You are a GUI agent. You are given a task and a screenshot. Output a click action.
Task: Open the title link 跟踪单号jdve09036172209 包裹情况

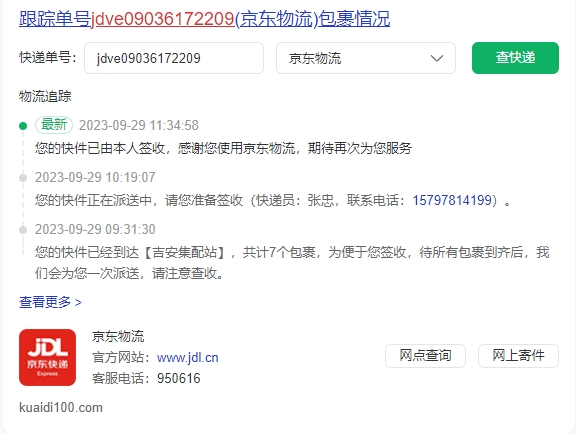pyautogui.click(x=205, y=19)
